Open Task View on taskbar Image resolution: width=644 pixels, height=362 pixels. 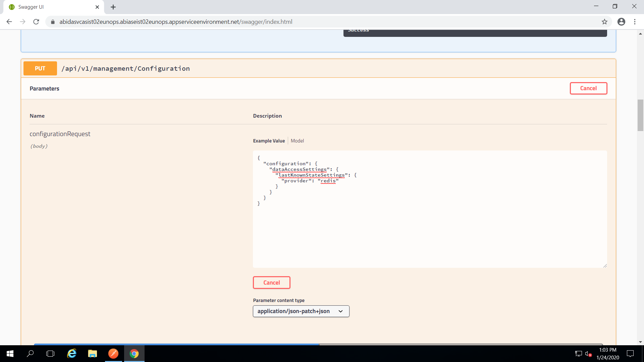click(50, 354)
